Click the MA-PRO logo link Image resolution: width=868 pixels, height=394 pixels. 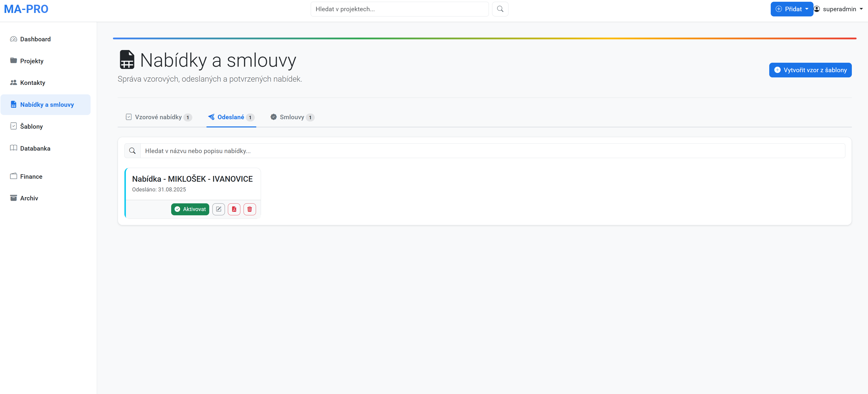click(26, 9)
